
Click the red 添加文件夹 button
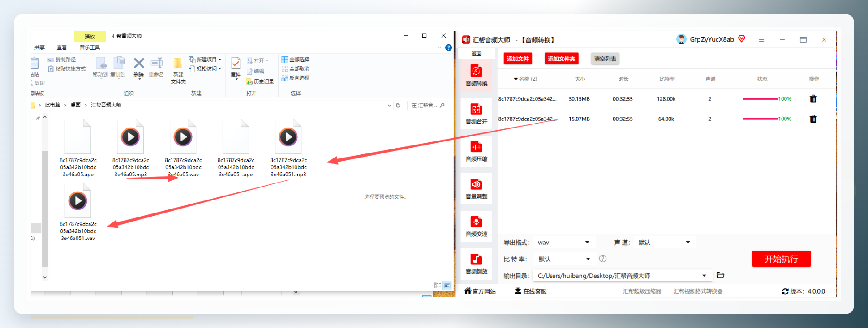562,59
